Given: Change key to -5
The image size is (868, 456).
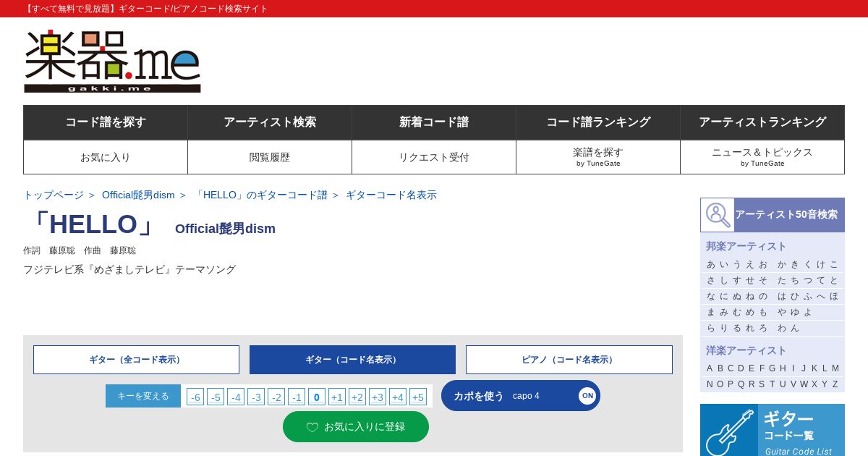Looking at the screenshot, I should point(216,397).
